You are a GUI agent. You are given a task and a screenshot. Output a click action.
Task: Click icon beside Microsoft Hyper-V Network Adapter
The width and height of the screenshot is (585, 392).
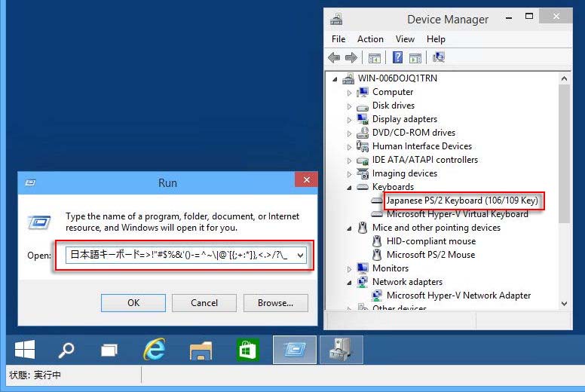click(377, 296)
